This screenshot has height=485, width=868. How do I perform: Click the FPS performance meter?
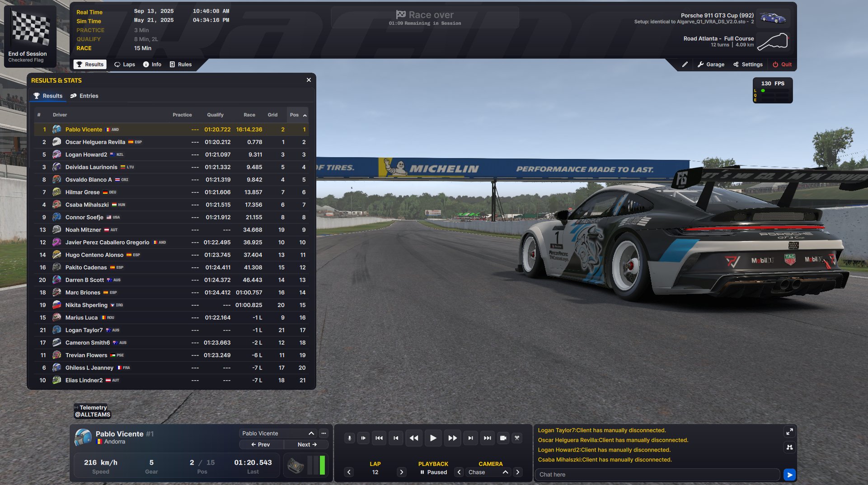pyautogui.click(x=773, y=90)
